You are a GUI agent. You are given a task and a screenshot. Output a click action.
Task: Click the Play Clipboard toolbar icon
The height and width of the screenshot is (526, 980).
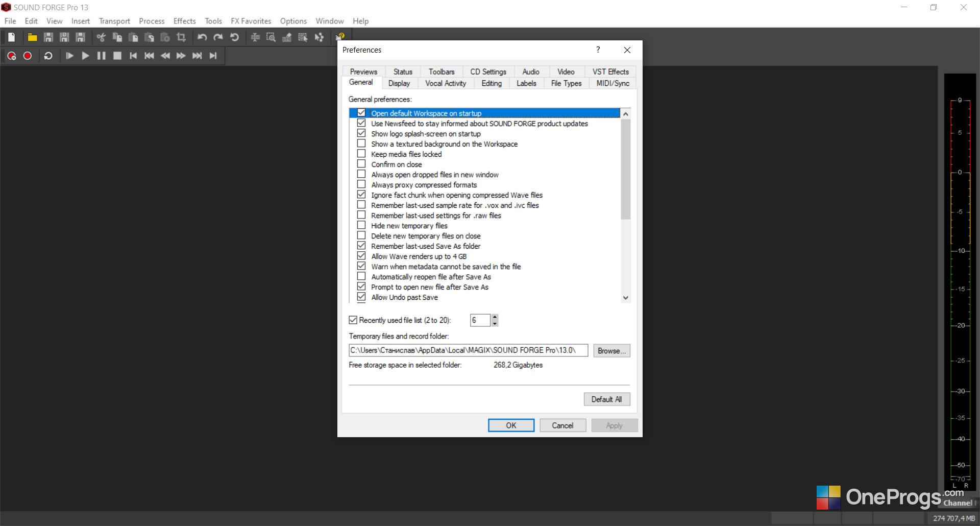pos(165,37)
